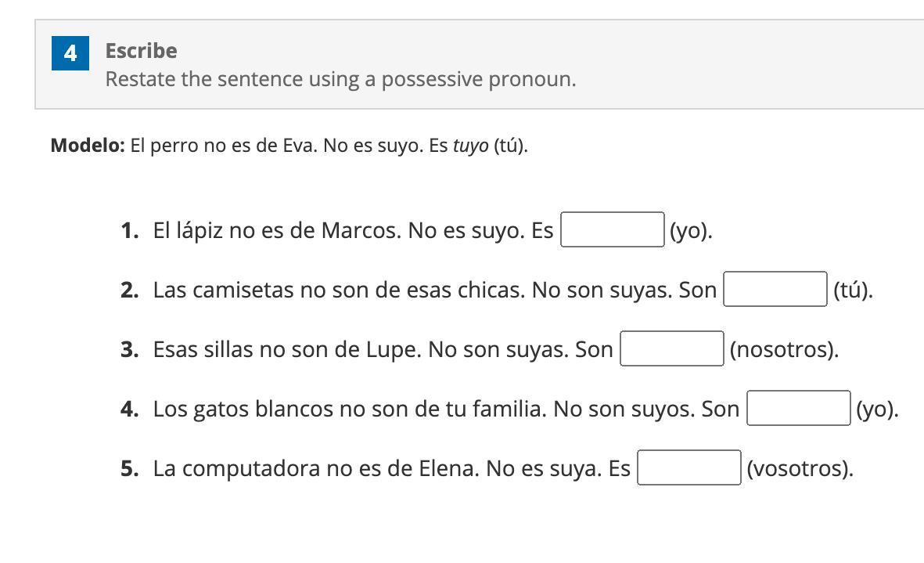Click the text 'La computadora no es de Elena'

tap(316, 468)
